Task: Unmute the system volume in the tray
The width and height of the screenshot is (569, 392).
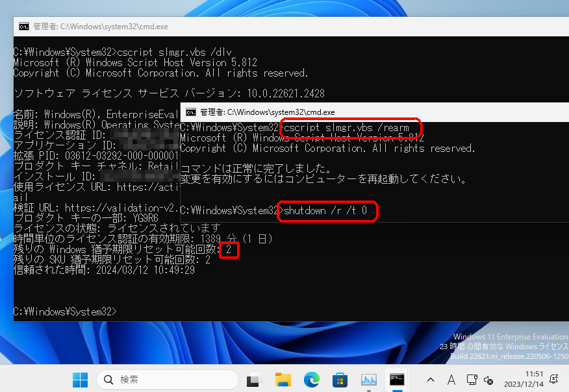Action: pyautogui.click(x=488, y=380)
